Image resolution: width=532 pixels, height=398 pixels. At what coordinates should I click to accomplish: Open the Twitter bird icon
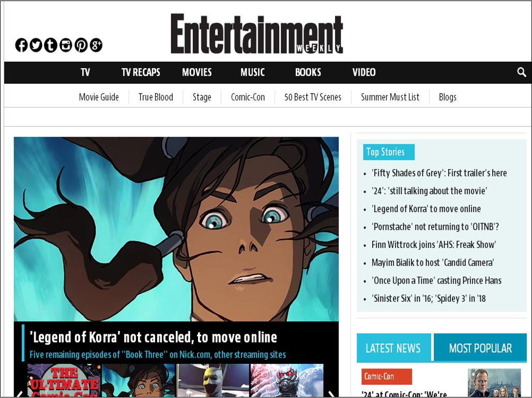coord(36,45)
